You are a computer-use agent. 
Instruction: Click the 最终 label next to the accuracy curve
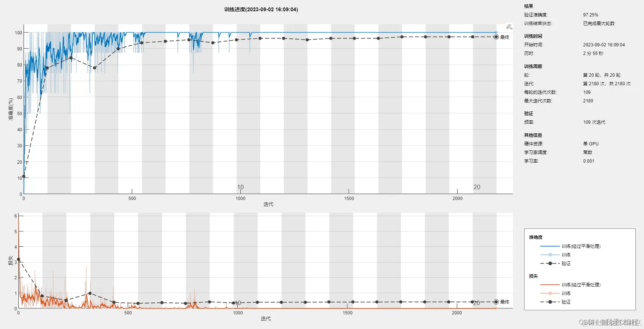click(504, 37)
